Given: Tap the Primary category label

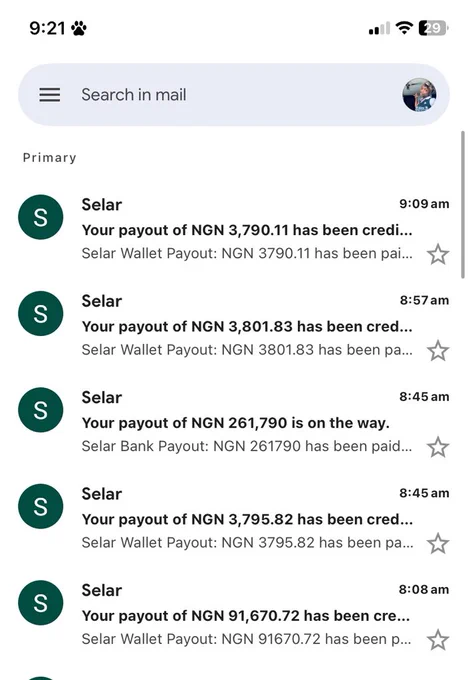Looking at the screenshot, I should click(49, 158).
